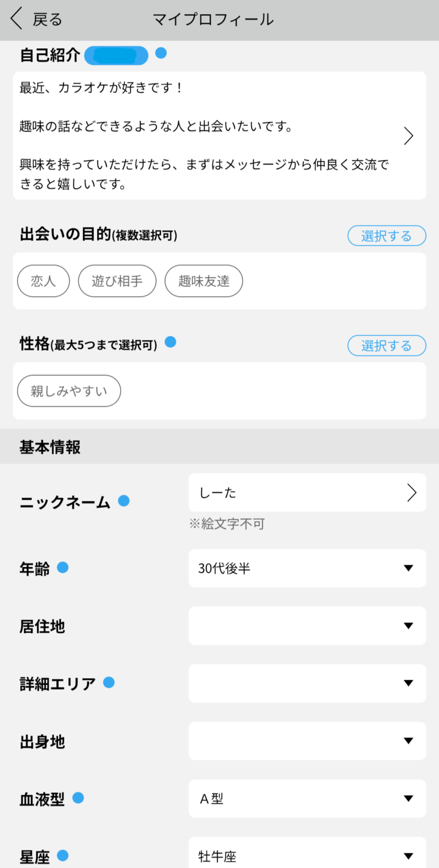The image size is (439, 868).
Task: Toggle the 遊び相手 purpose tag
Action: tap(117, 281)
